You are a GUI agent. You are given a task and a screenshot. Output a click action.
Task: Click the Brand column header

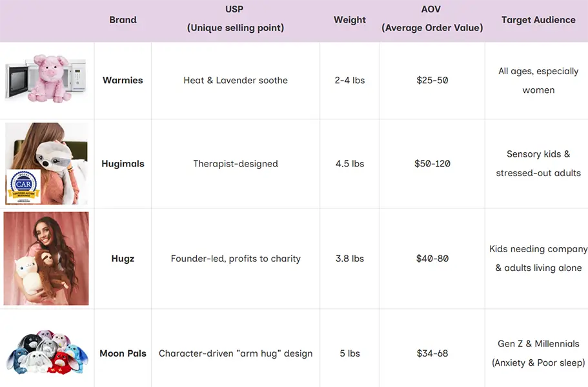pos(123,20)
